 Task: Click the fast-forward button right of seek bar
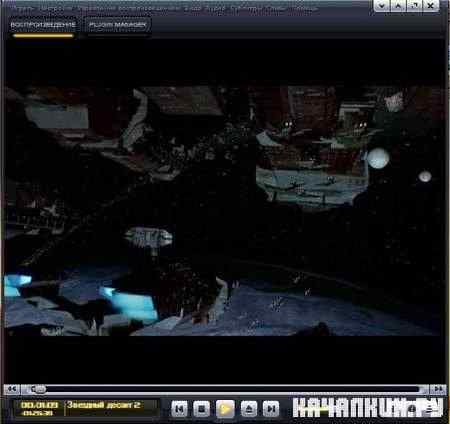438,389
